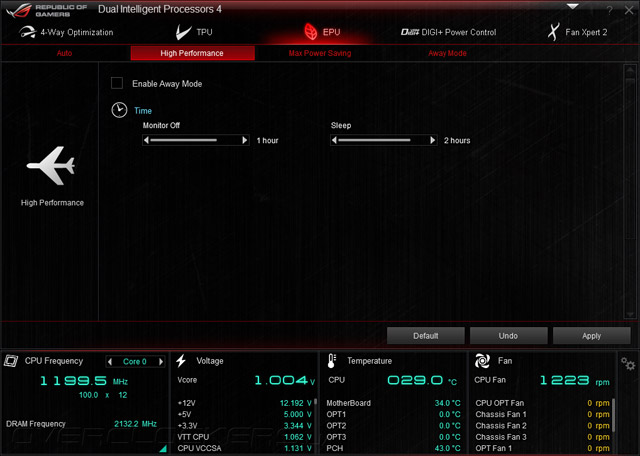The image size is (640, 456).
Task: Click the Vcore 1.004 V reading
Action: pos(284,381)
